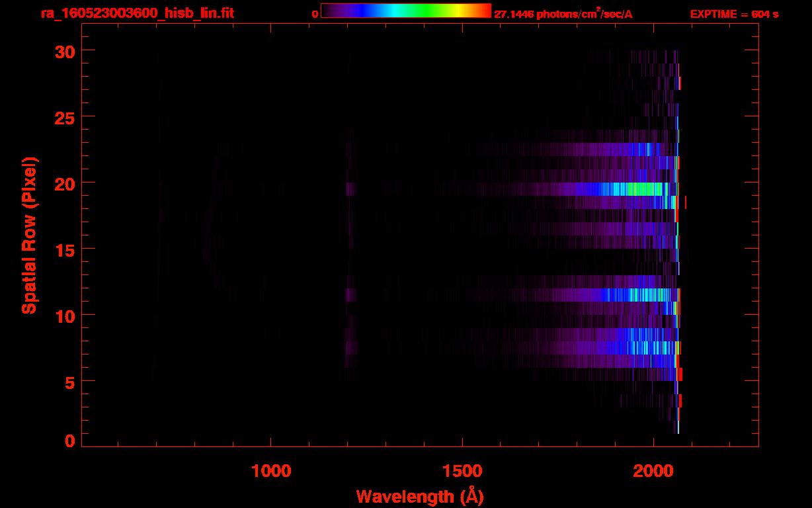Click the 1500 wavelength tick label
This screenshot has width=812, height=508.
[x=462, y=471]
